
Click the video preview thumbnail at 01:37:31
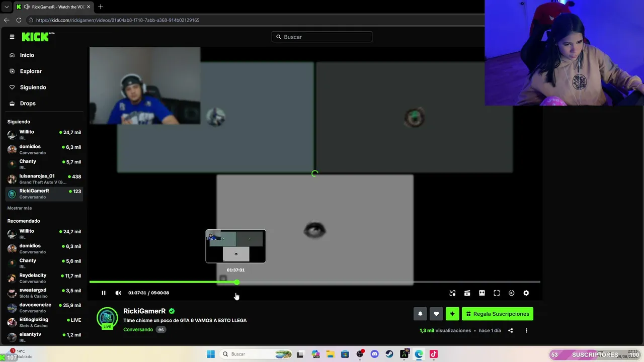coord(235,246)
